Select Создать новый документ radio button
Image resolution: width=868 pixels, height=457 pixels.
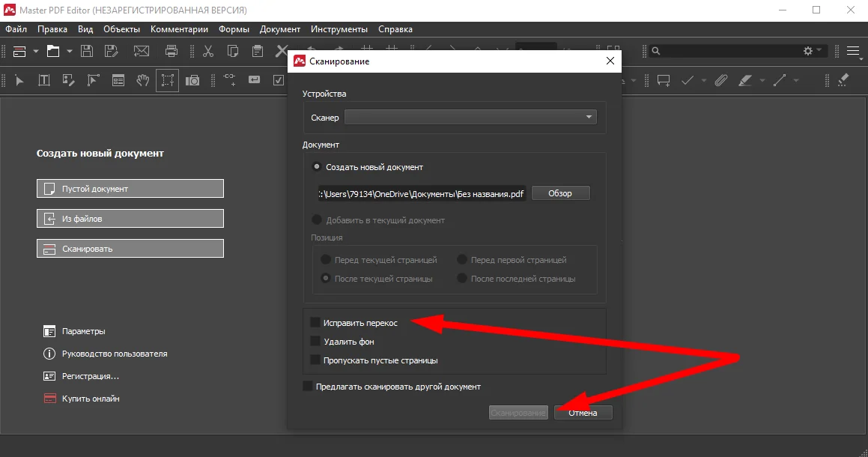point(317,167)
